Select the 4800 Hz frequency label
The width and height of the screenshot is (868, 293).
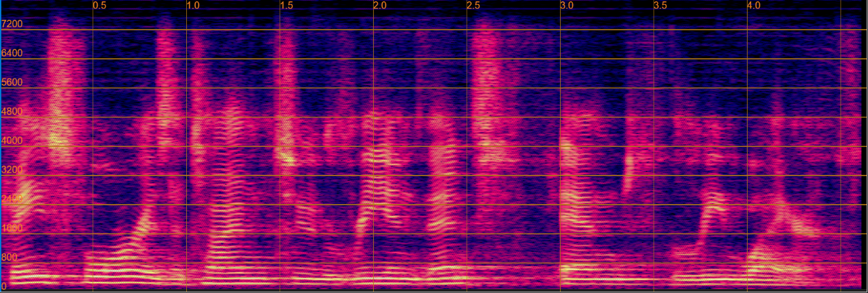[x=12, y=112]
